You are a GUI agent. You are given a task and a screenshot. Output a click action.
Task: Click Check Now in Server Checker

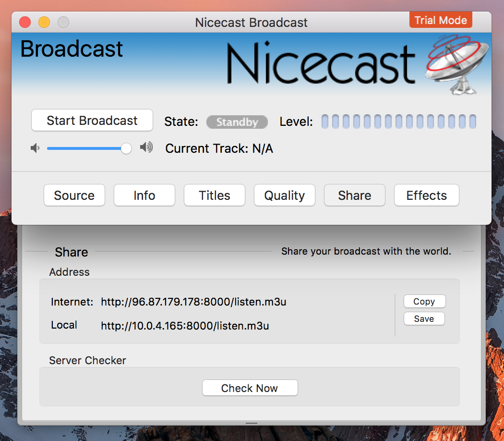pos(250,388)
